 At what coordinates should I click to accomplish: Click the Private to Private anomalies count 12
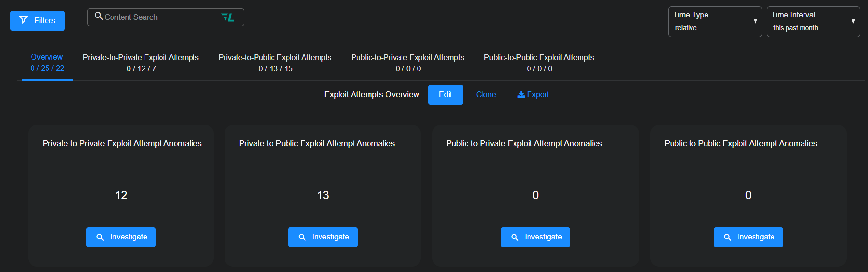(121, 195)
